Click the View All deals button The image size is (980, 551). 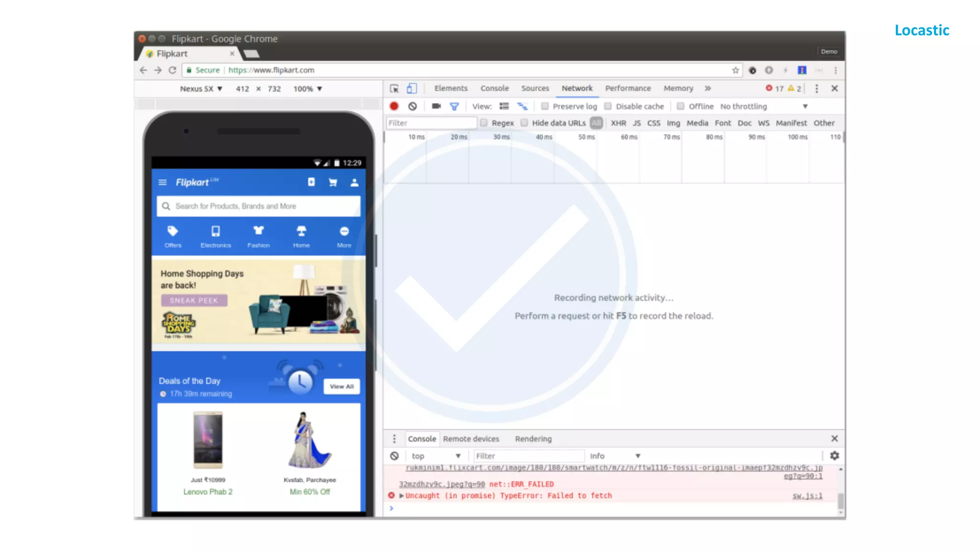342,386
